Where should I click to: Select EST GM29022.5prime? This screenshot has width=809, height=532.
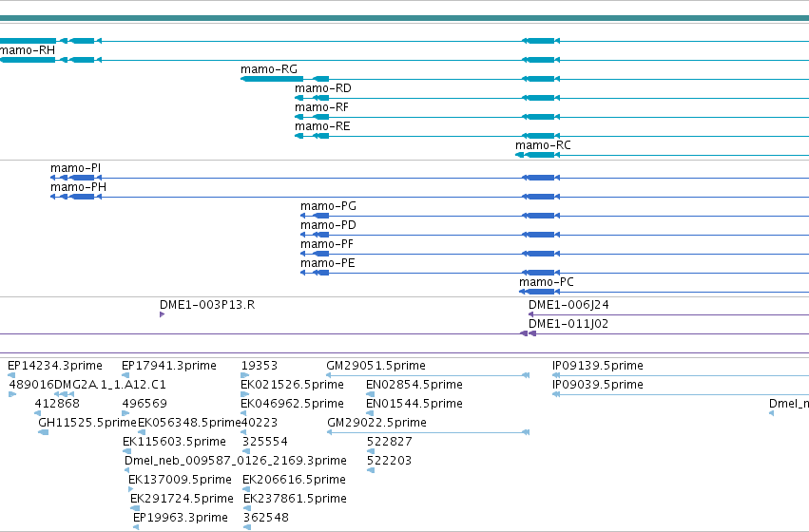pyautogui.click(x=377, y=423)
